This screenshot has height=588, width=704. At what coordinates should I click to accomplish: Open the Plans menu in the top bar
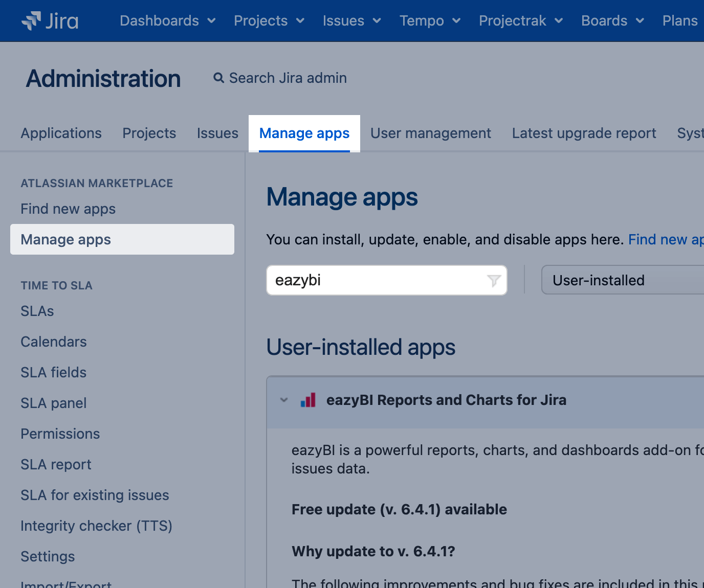680,21
